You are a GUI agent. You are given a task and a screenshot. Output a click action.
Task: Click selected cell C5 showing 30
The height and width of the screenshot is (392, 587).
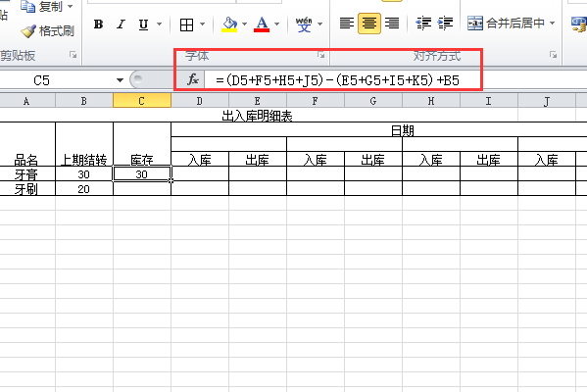pyautogui.click(x=142, y=174)
